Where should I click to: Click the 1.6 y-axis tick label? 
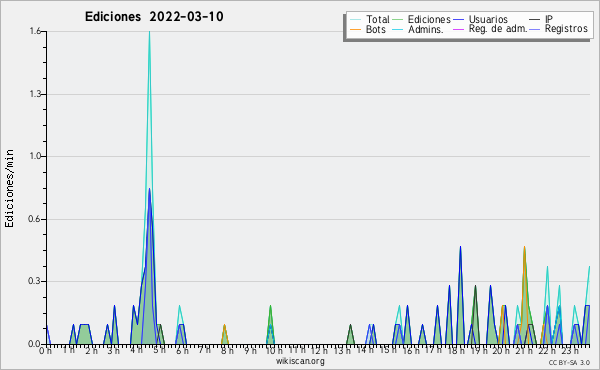35,31
